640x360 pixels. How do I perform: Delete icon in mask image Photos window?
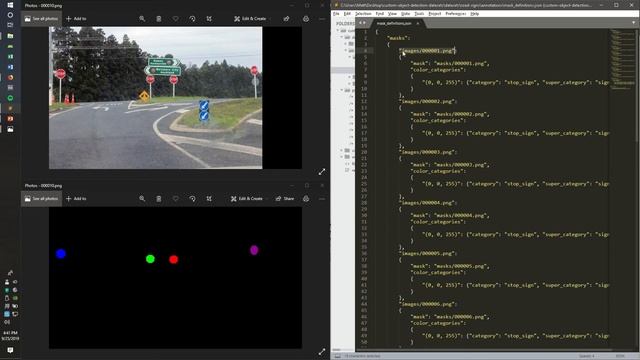[159, 199]
